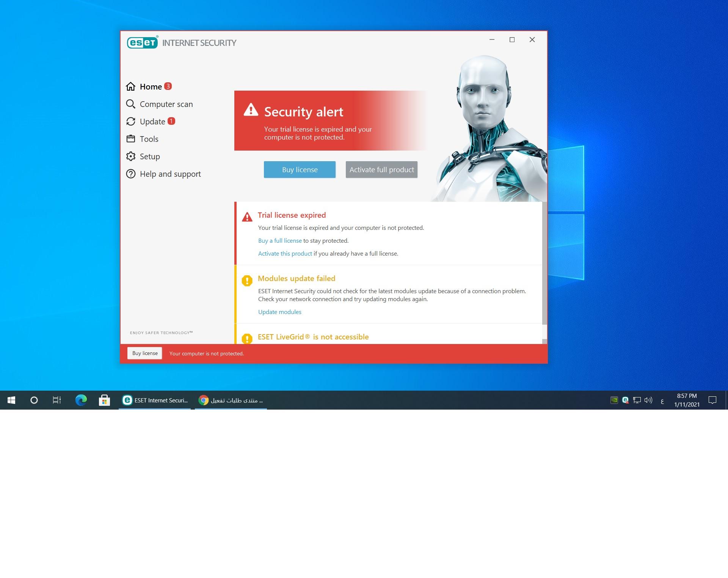Open Help and support
Image resolution: width=728 pixels, height=578 pixels.
(x=163, y=174)
